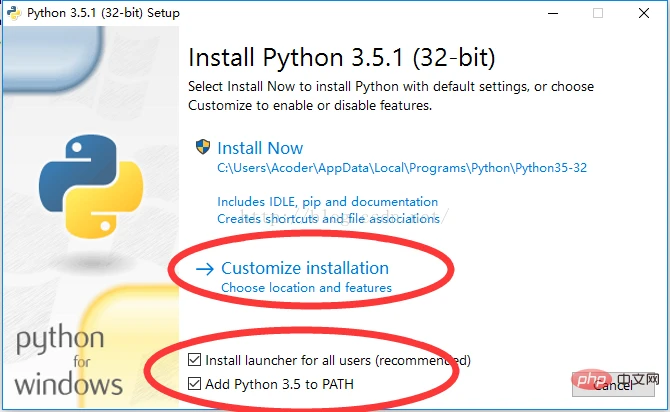The image size is (670, 412).
Task: Click the Includes IDLE, pip and documentation line
Action: 327,202
